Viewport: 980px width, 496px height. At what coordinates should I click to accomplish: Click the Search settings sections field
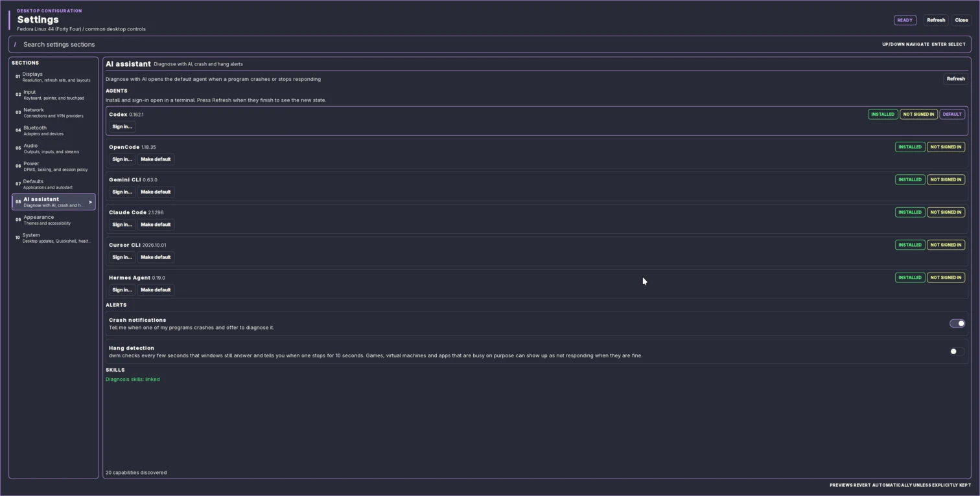coord(489,45)
